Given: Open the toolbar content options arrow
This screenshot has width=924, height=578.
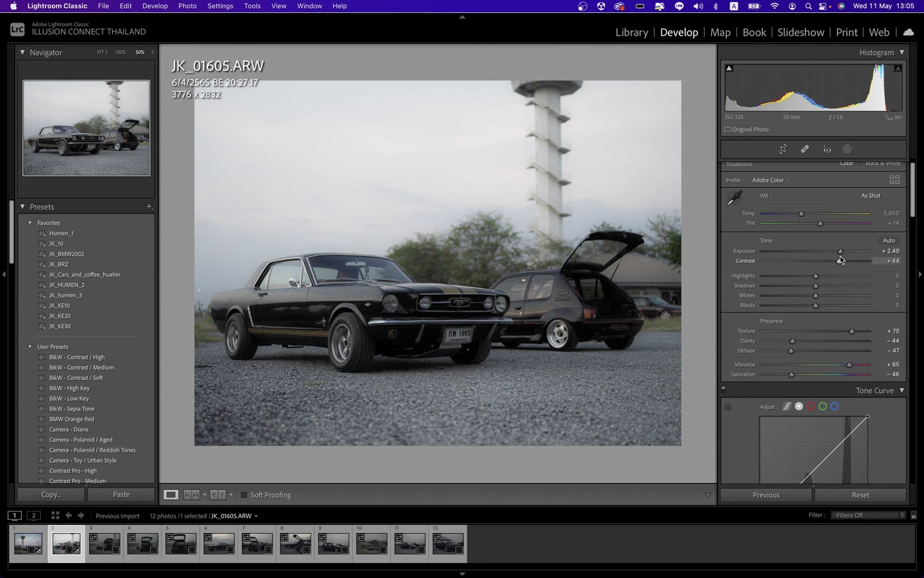Looking at the screenshot, I should [707, 495].
